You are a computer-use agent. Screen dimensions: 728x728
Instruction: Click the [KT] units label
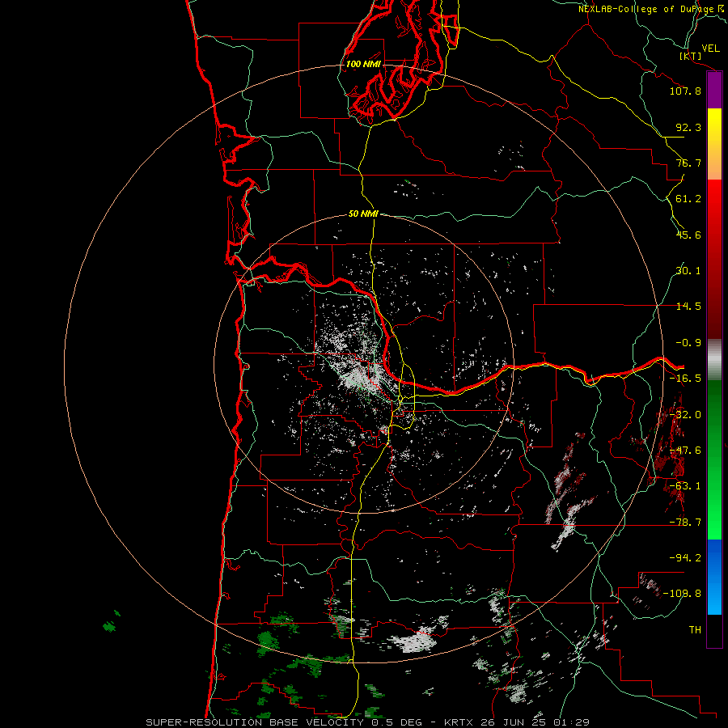691,56
